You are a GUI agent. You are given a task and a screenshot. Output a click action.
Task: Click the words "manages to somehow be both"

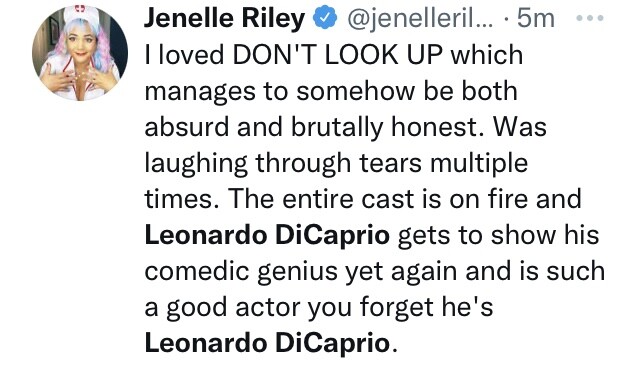click(x=331, y=91)
